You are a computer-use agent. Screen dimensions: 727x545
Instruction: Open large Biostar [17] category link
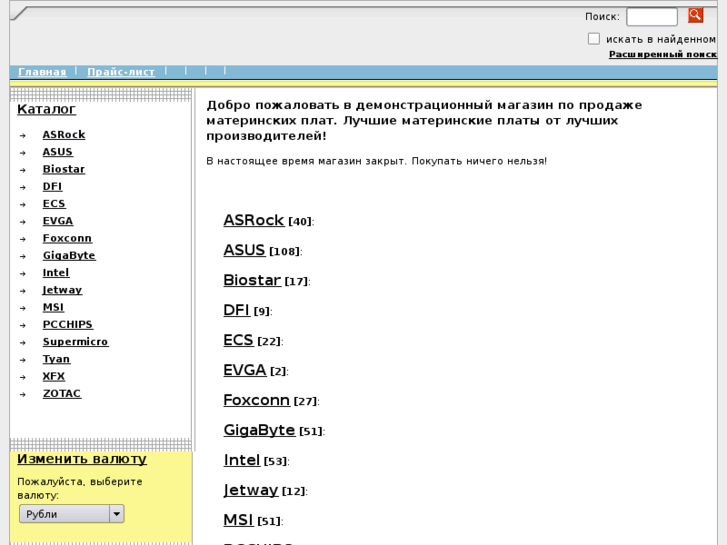click(252, 280)
